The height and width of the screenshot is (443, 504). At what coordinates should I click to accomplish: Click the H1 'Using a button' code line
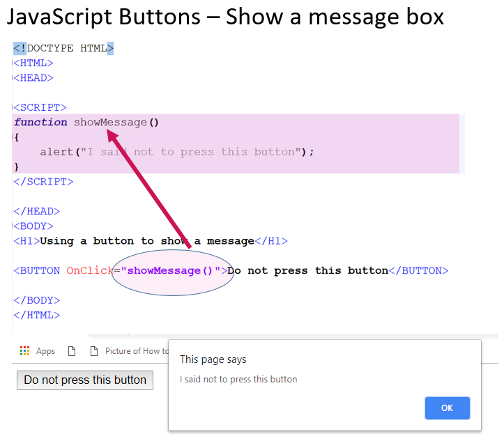click(150, 241)
